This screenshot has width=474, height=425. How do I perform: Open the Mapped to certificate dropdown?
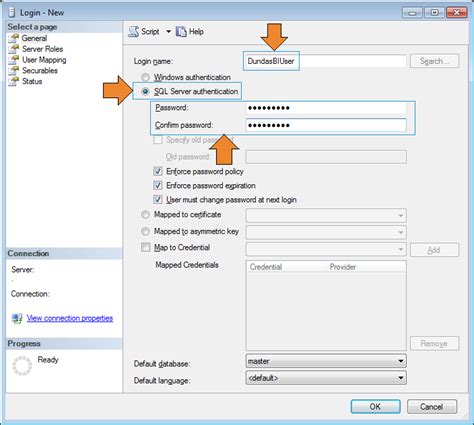(x=326, y=216)
